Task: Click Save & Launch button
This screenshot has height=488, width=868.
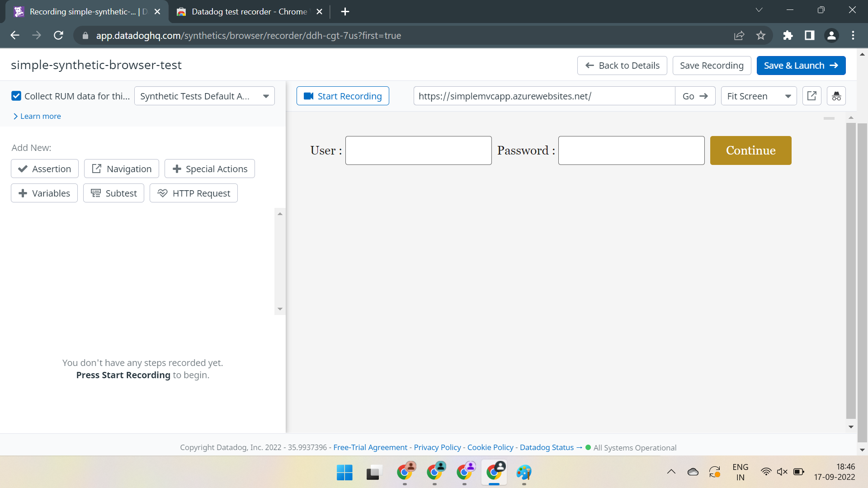Action: 801,66
